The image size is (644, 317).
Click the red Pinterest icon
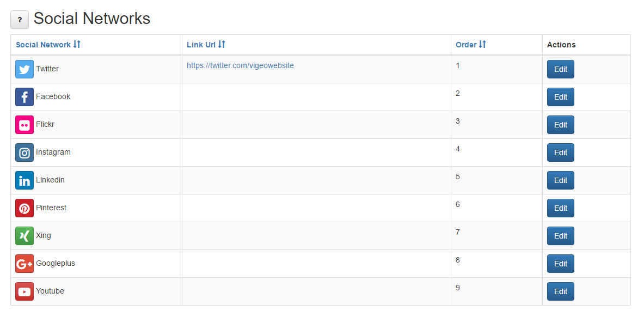click(24, 208)
